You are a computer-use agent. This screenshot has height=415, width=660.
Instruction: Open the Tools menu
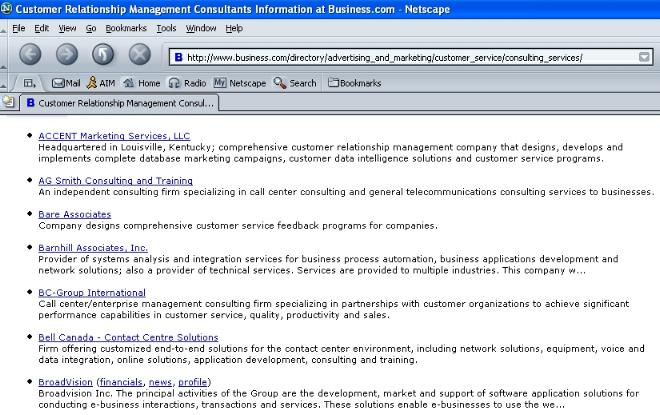click(166, 28)
